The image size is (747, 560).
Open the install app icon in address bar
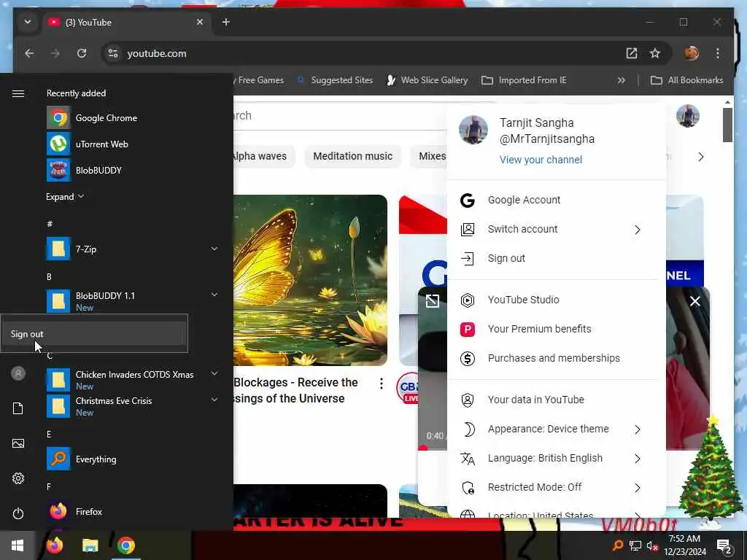coord(632,53)
